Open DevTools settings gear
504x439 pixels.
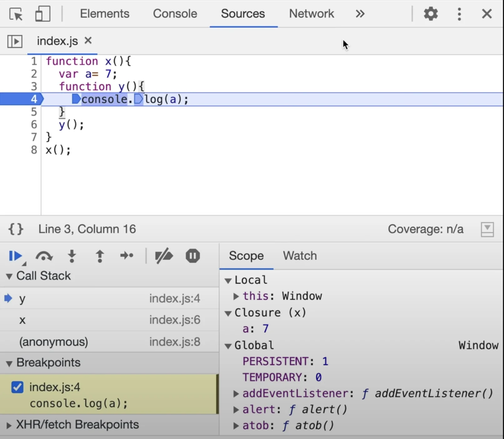(x=431, y=14)
